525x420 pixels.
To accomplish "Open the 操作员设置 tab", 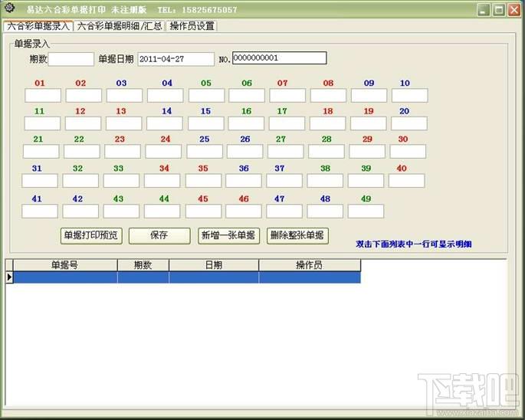I will pos(192,26).
